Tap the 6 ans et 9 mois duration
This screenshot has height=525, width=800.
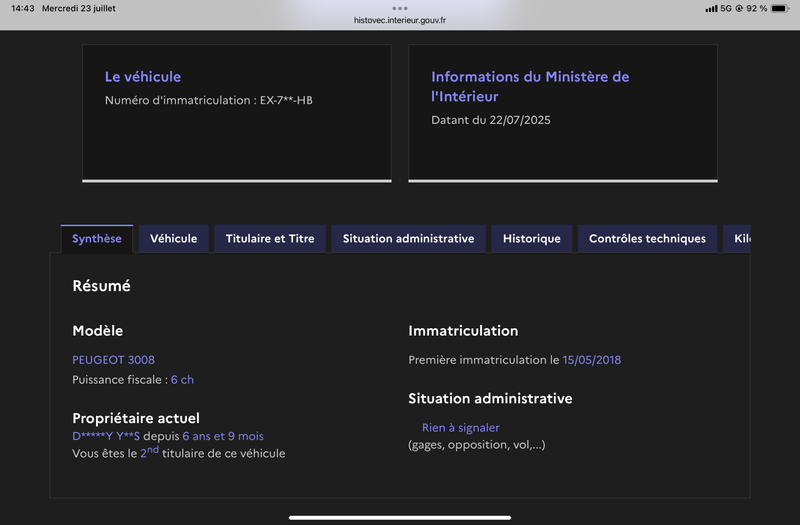(x=223, y=436)
